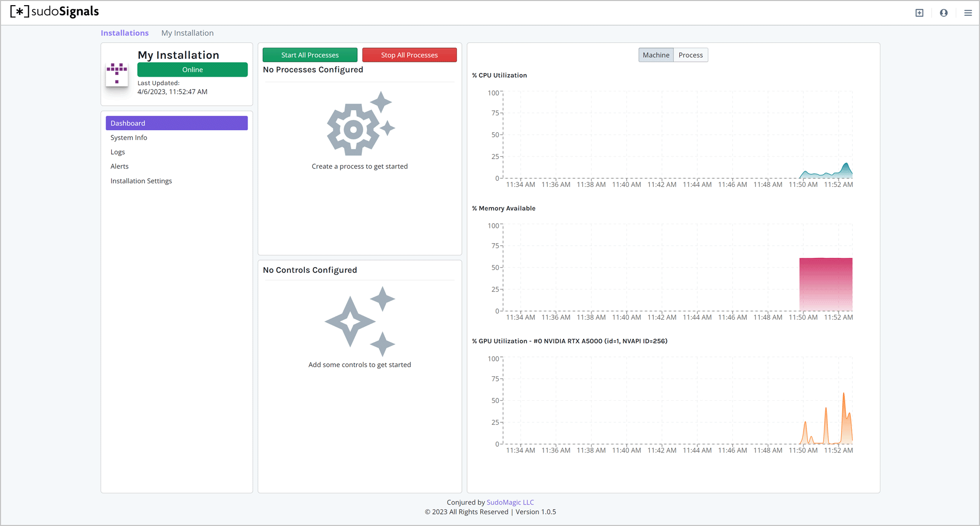
Task: Open the SudoMagic LLC link
Action: coord(510,503)
